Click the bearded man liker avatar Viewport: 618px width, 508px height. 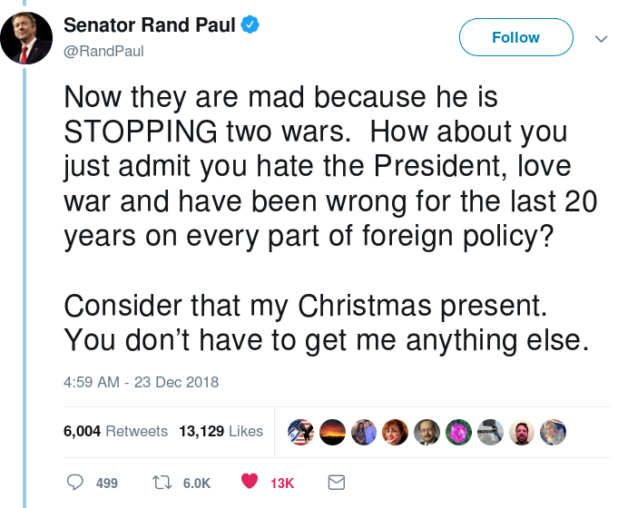(x=521, y=431)
